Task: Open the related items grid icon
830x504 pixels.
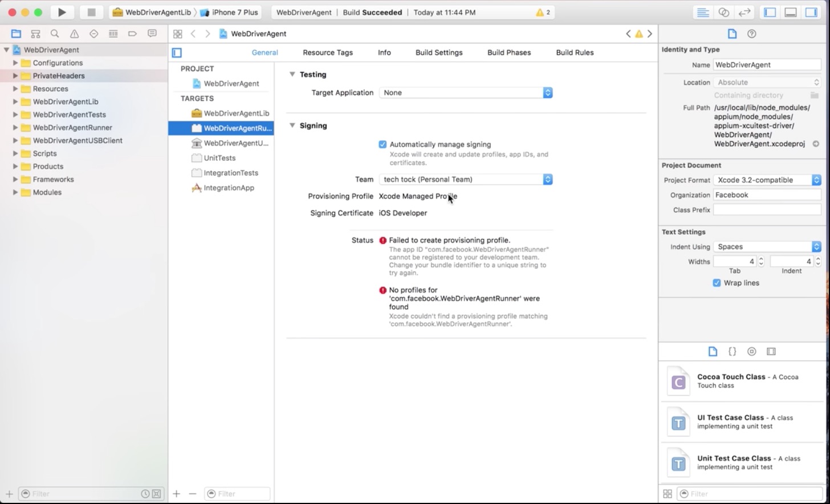Action: tap(177, 34)
